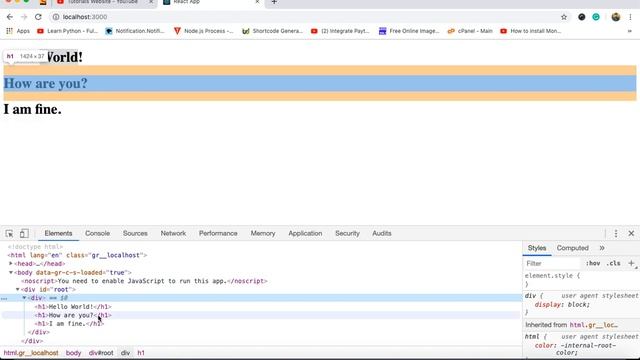Viewport: 640px width, 360px height.
Task: Go back with the browser back arrow
Action: pos(10,17)
